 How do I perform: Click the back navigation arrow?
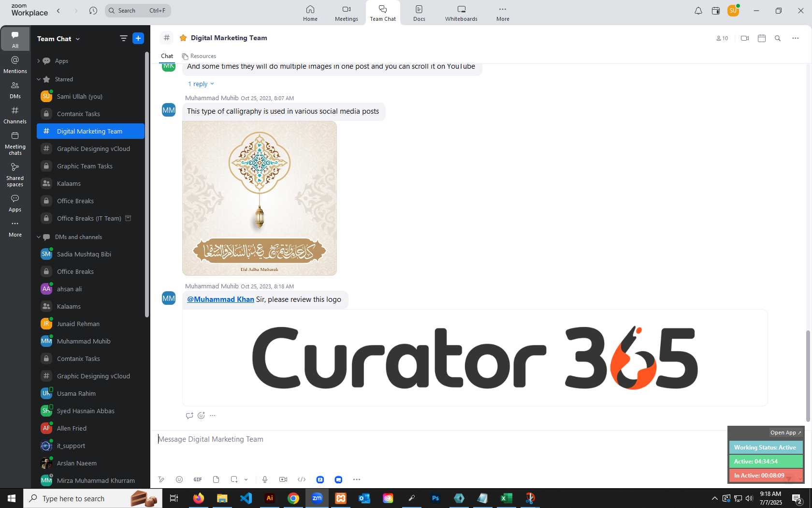point(58,11)
